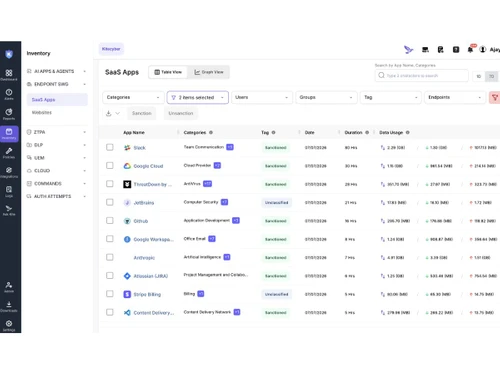
Task: Check the box for the Atlassian (JIRA) row
Action: pyautogui.click(x=110, y=276)
